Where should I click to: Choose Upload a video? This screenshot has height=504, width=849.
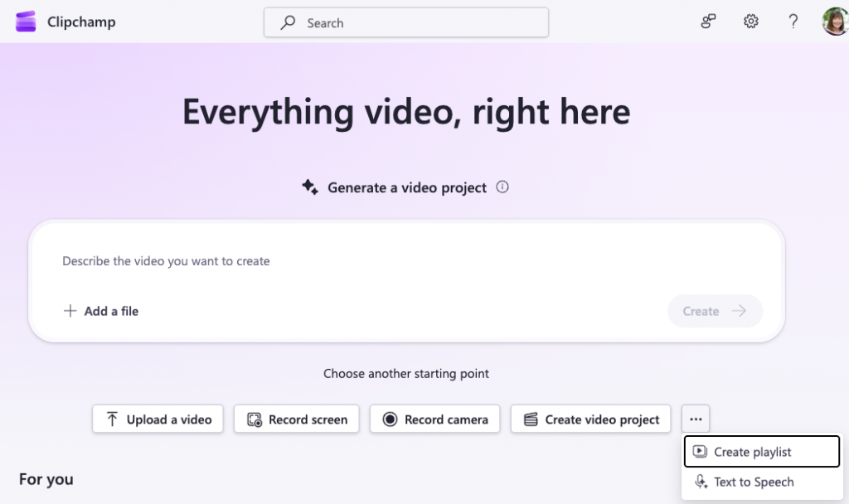coord(158,419)
